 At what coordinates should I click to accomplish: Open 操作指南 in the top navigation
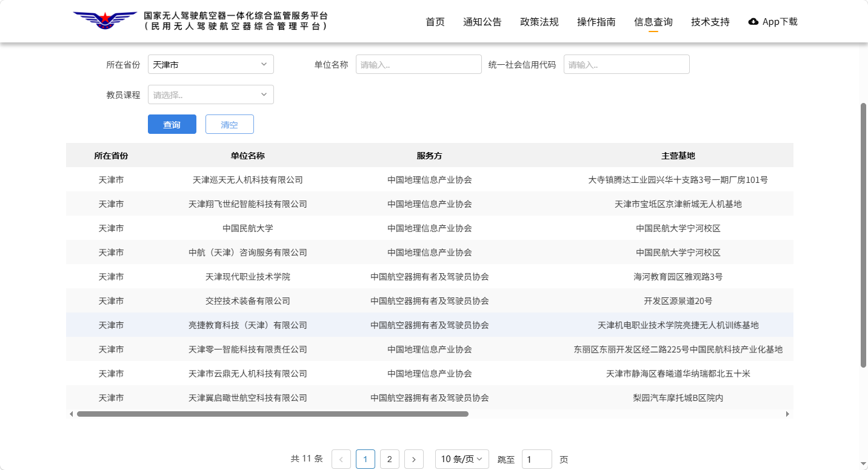pos(596,22)
